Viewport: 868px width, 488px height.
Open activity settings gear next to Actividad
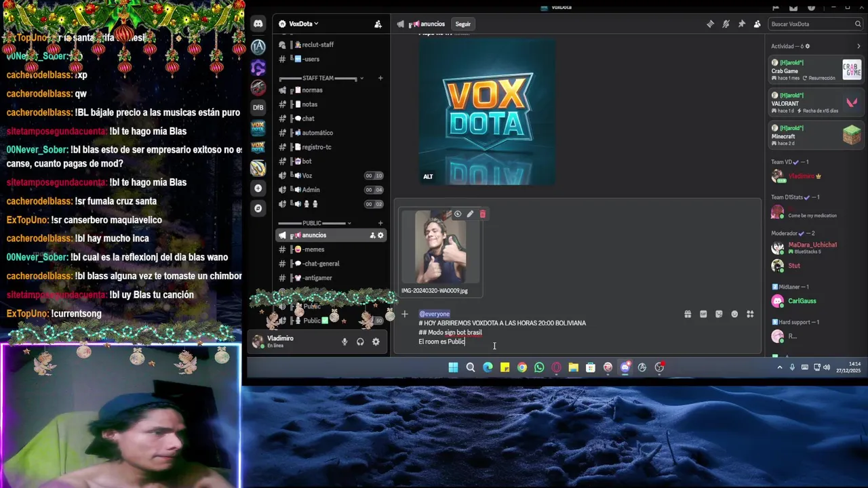(x=807, y=46)
